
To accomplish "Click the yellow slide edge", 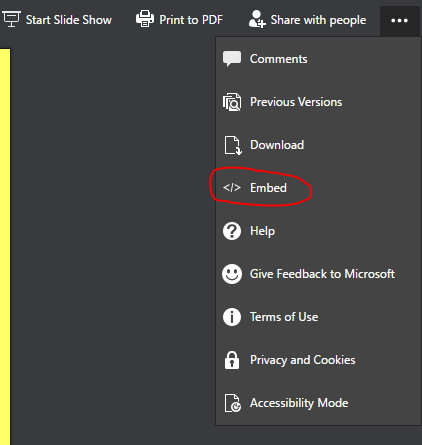I will click(5, 247).
